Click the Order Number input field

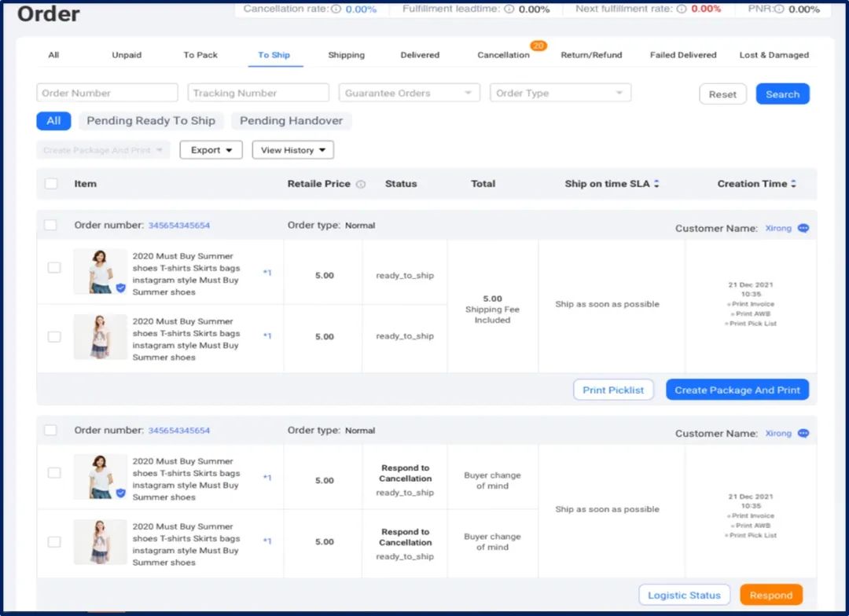[107, 93]
